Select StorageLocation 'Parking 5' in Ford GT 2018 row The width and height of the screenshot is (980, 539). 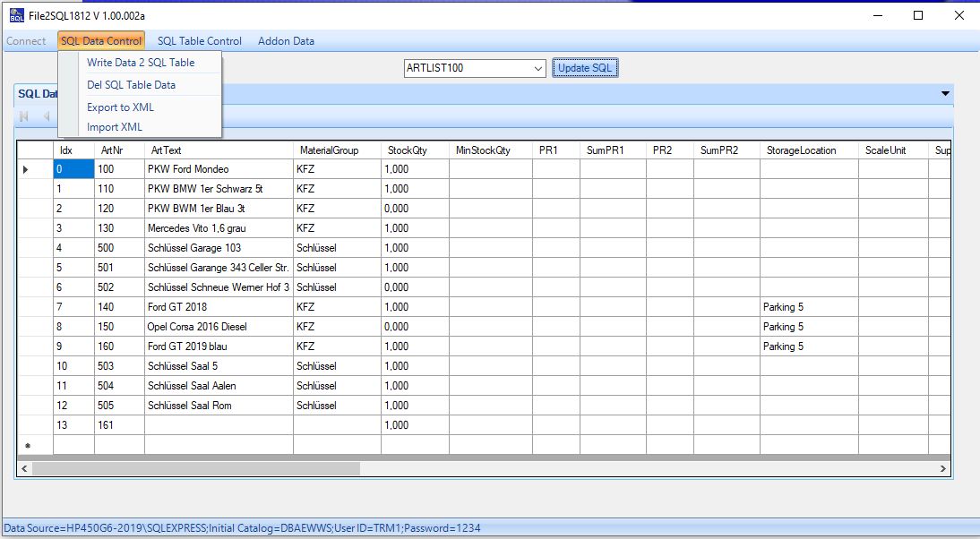pyautogui.click(x=809, y=307)
